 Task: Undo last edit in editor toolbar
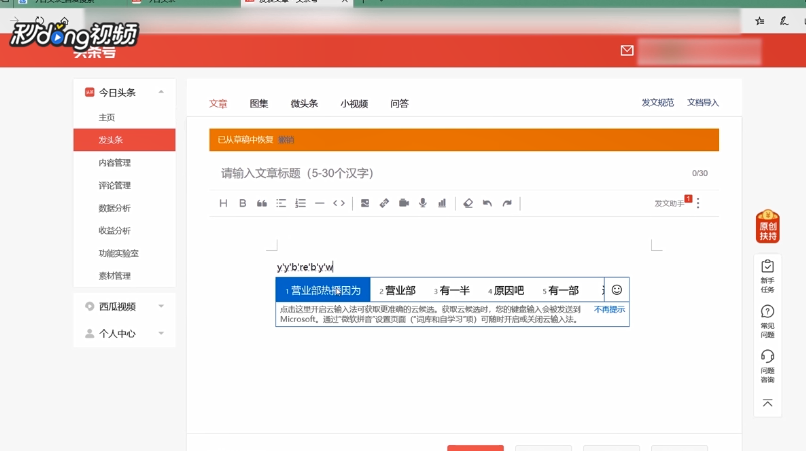pos(487,203)
